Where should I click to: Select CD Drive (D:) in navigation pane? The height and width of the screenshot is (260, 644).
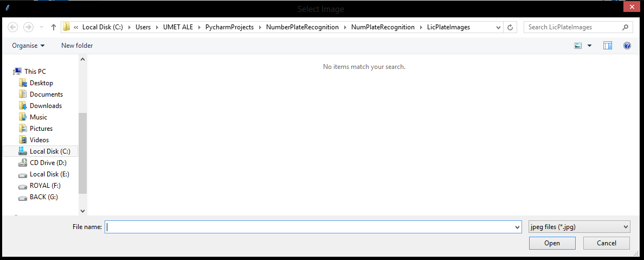[48, 162]
